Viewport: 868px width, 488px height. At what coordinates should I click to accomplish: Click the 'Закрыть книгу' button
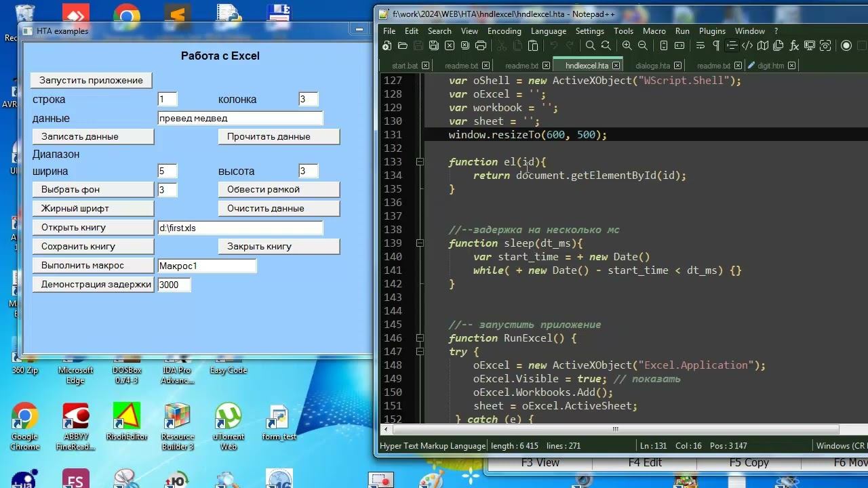click(x=279, y=246)
